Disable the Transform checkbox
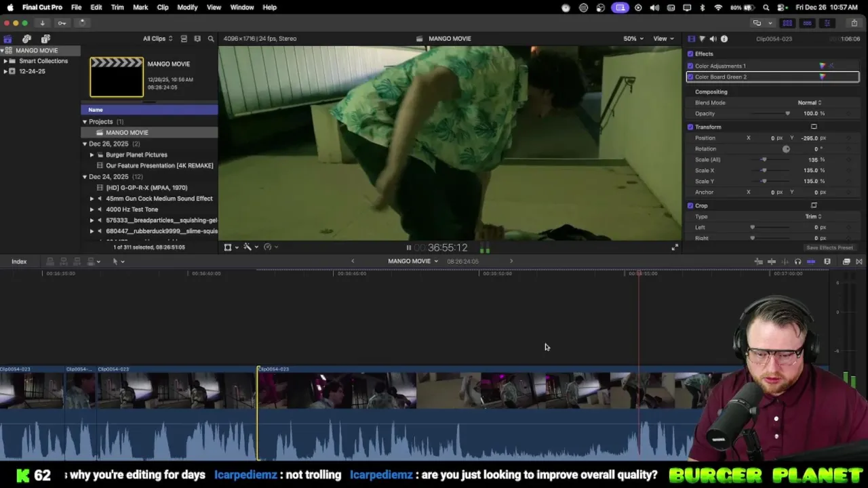This screenshot has width=868, height=488. point(690,127)
